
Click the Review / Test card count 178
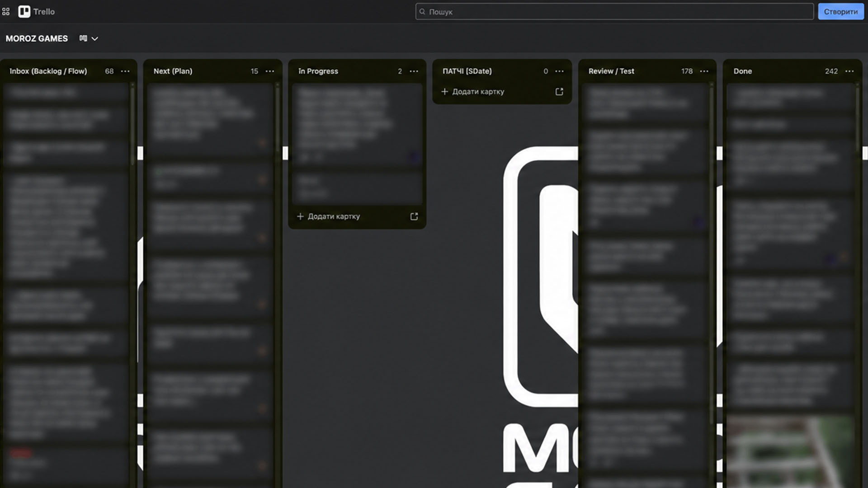point(687,71)
